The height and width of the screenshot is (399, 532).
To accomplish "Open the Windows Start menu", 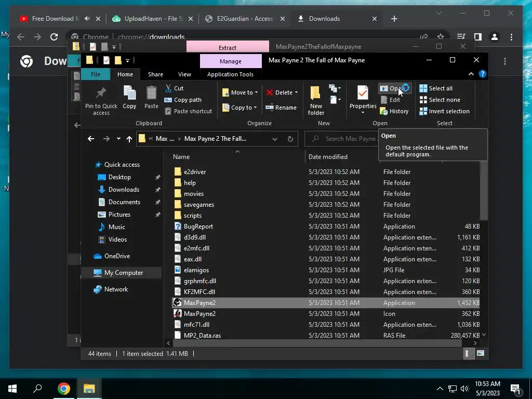I will tap(12, 389).
